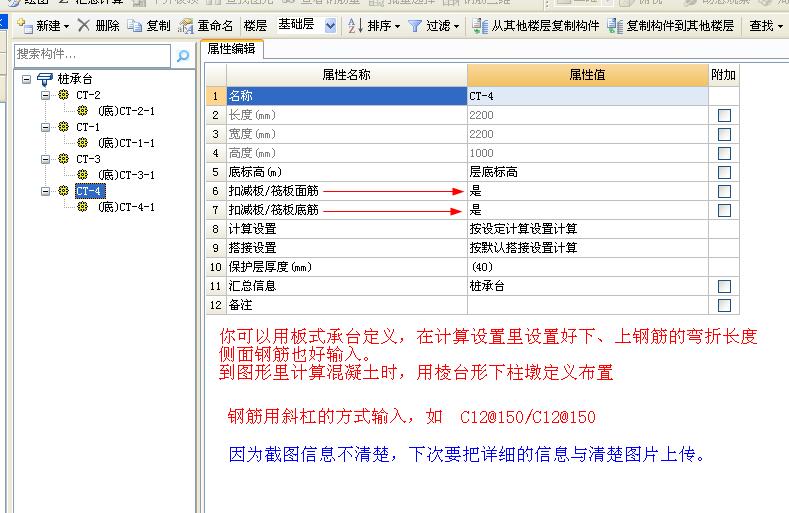Image resolution: width=789 pixels, height=513 pixels.
Task: Tick the 附加 checkbox for 汇总信息
Action: (x=724, y=286)
